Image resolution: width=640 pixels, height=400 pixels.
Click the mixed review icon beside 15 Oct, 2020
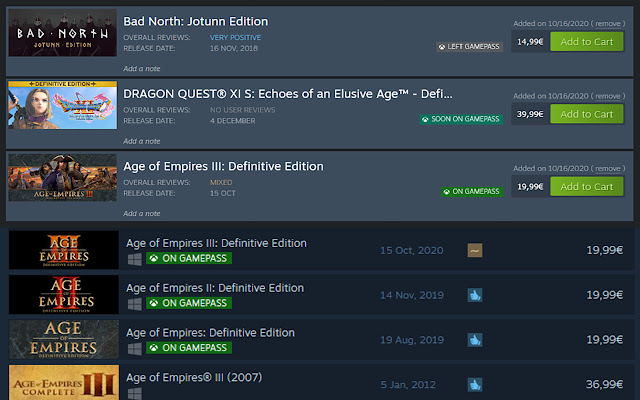(474, 250)
